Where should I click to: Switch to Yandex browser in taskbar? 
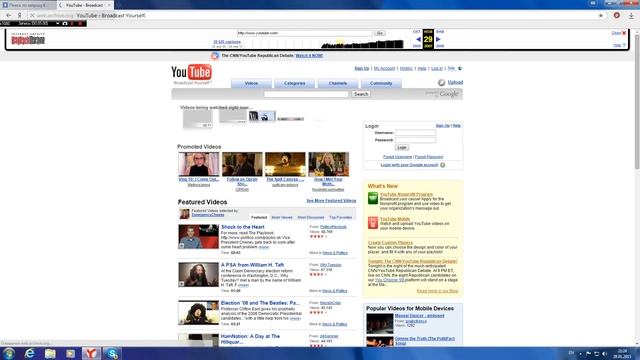(91, 353)
